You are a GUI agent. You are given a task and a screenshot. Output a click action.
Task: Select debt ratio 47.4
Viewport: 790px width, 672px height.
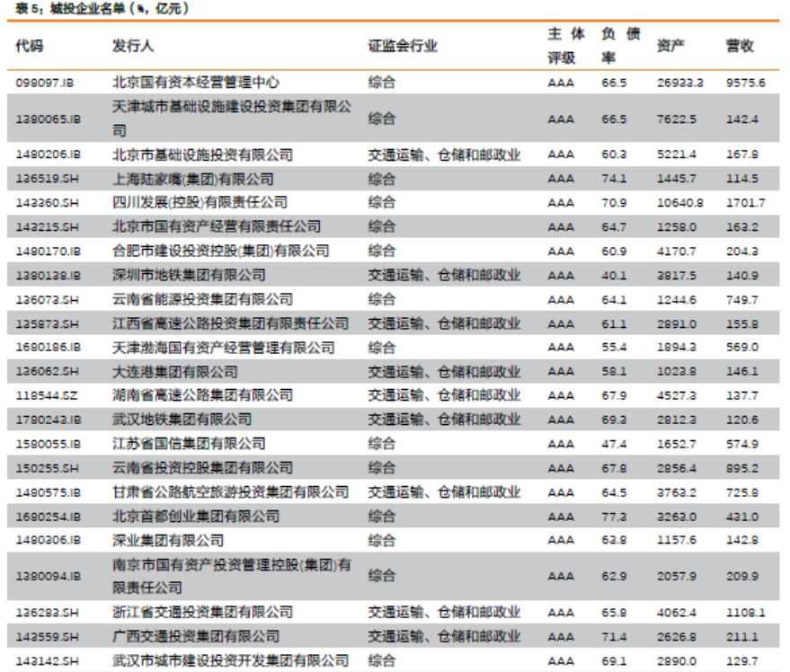[614, 444]
